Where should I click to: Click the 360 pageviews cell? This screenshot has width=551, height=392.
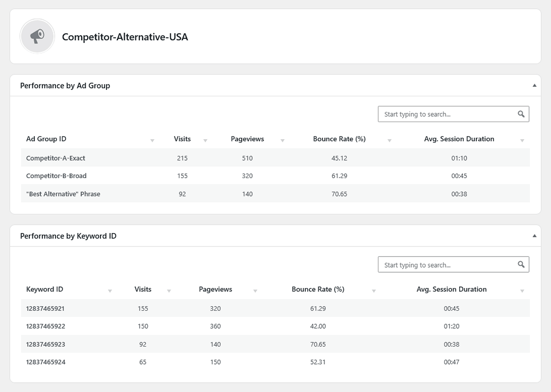(215, 326)
